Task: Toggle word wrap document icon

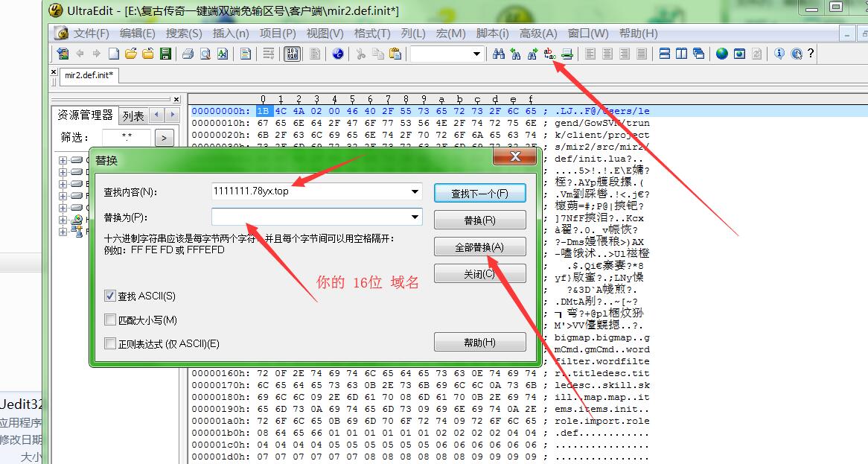Action: (269, 54)
